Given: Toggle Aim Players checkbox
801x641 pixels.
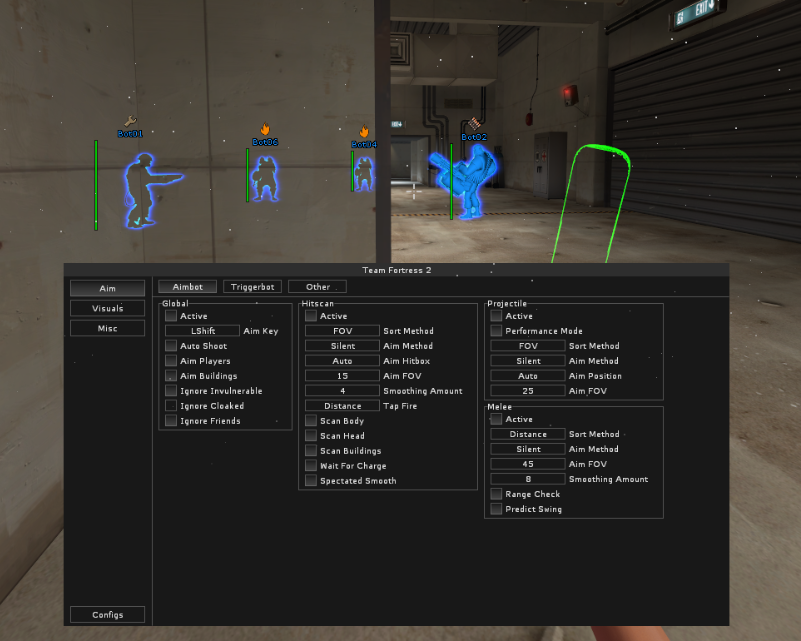Looking at the screenshot, I should point(171,361).
